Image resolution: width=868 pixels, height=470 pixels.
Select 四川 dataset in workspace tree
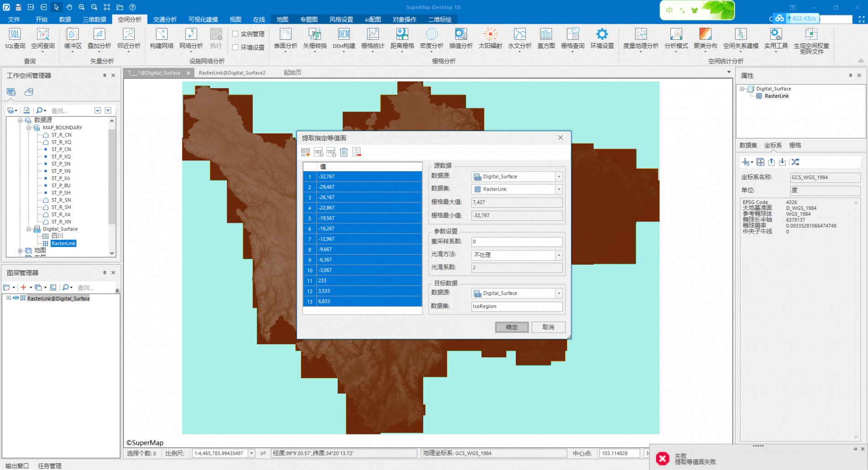[57, 236]
